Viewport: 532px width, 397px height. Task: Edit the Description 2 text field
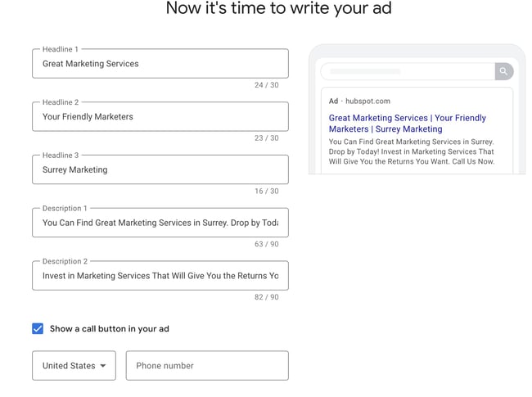(x=160, y=276)
